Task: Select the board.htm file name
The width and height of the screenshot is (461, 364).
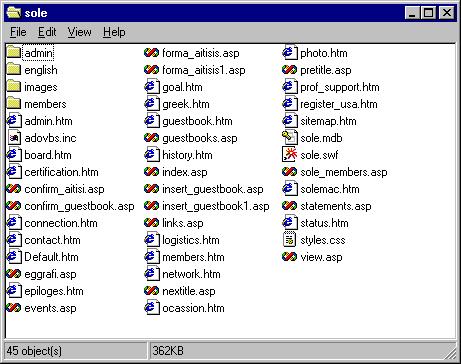Action: (x=48, y=155)
